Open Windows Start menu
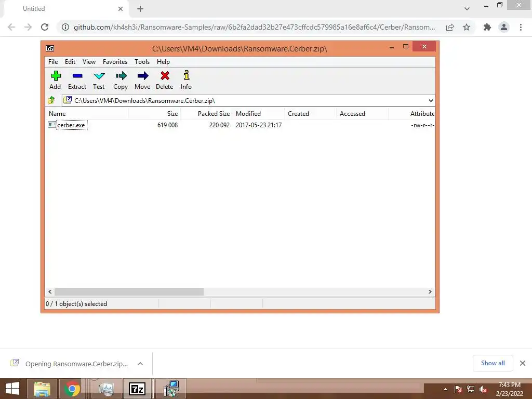 point(12,389)
